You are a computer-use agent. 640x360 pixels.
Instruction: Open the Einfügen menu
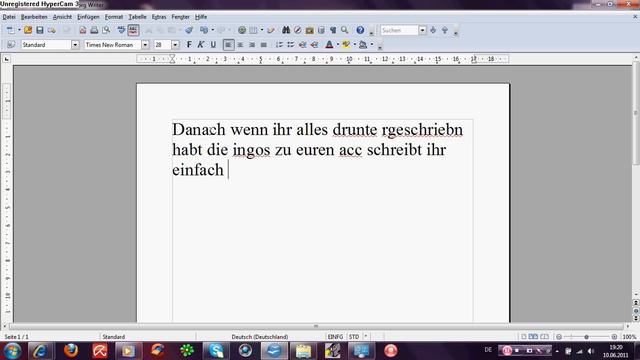[x=88, y=17]
